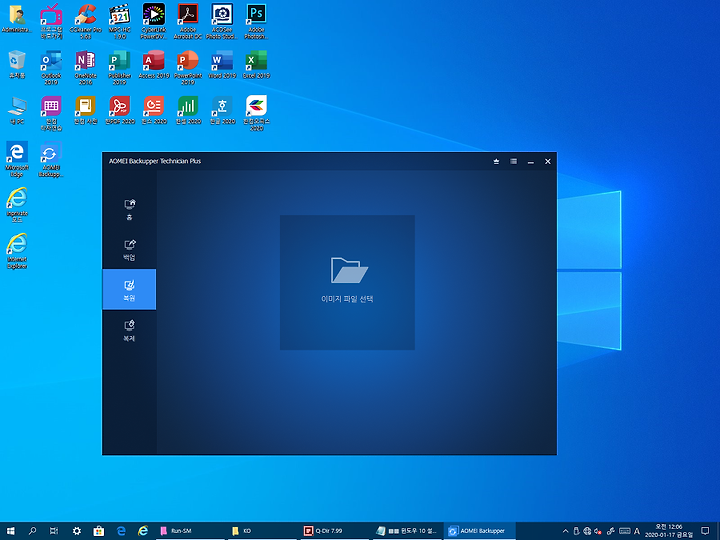Select the Excel 2019 desktop icon
This screenshot has height=540, width=720.
point(256,64)
